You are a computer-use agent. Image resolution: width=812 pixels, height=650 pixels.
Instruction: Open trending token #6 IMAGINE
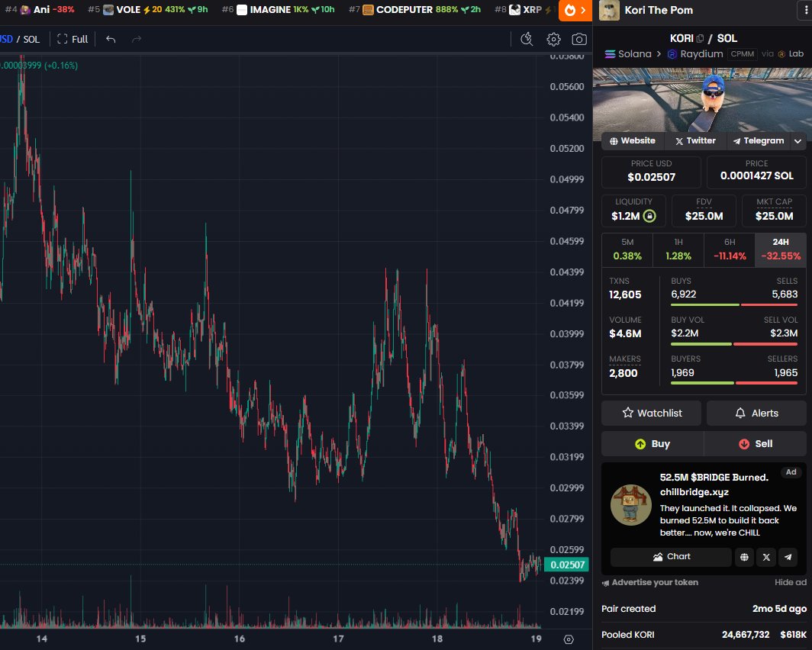click(x=278, y=10)
